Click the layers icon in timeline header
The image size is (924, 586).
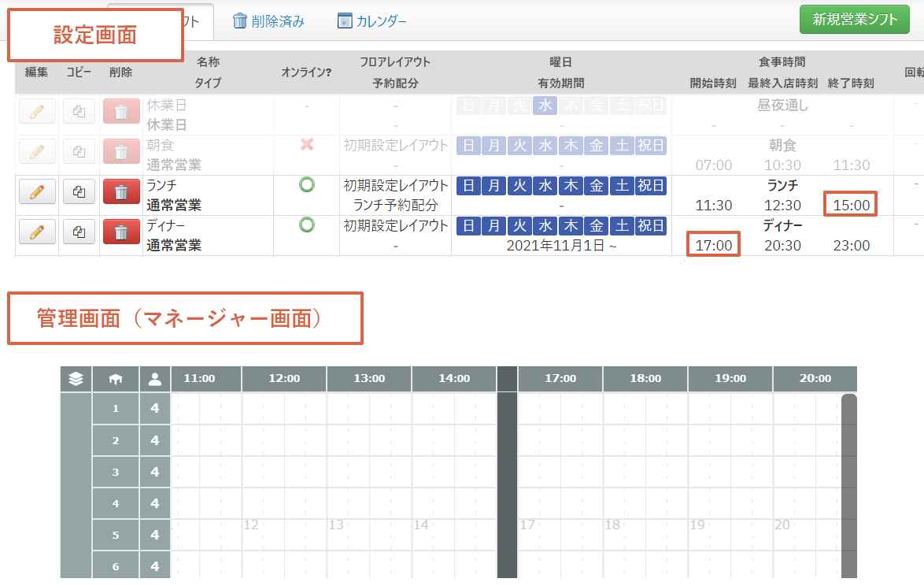(76, 379)
